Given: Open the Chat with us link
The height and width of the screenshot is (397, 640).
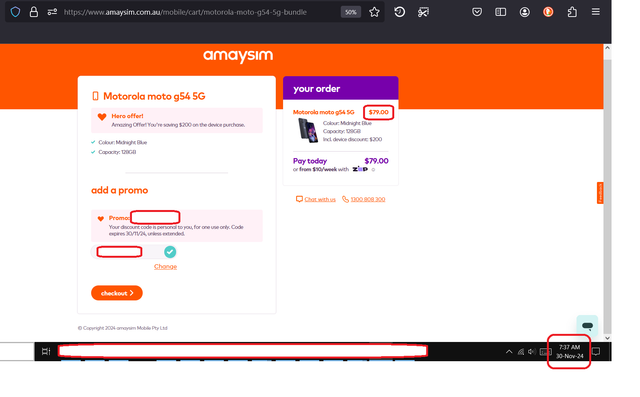Looking at the screenshot, I should pyautogui.click(x=320, y=199).
